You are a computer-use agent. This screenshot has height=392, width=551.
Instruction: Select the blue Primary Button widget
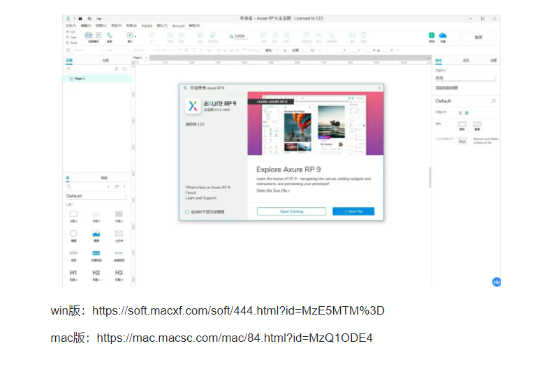click(96, 255)
